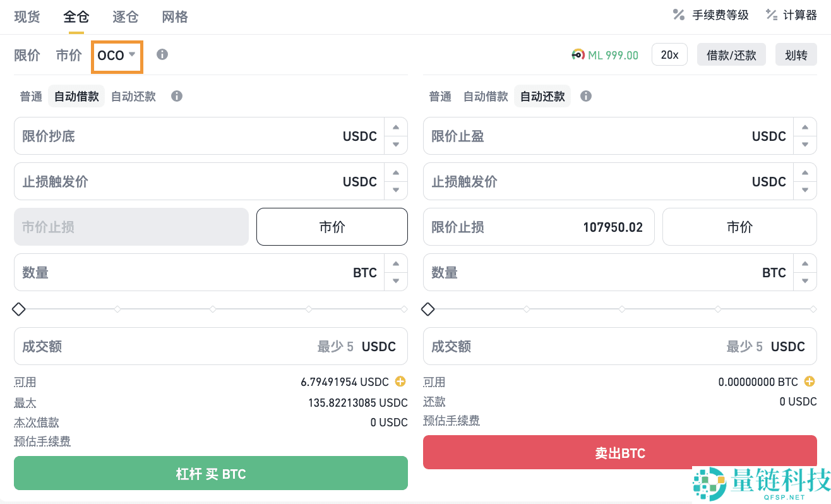Click the yellow plus icon next to BTC balance
The width and height of the screenshot is (831, 504).
click(809, 381)
